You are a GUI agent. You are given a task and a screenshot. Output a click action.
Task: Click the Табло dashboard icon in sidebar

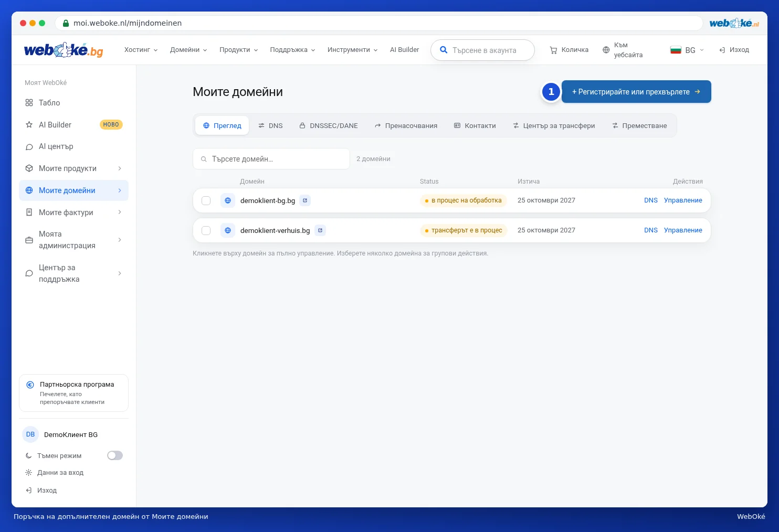tap(29, 103)
